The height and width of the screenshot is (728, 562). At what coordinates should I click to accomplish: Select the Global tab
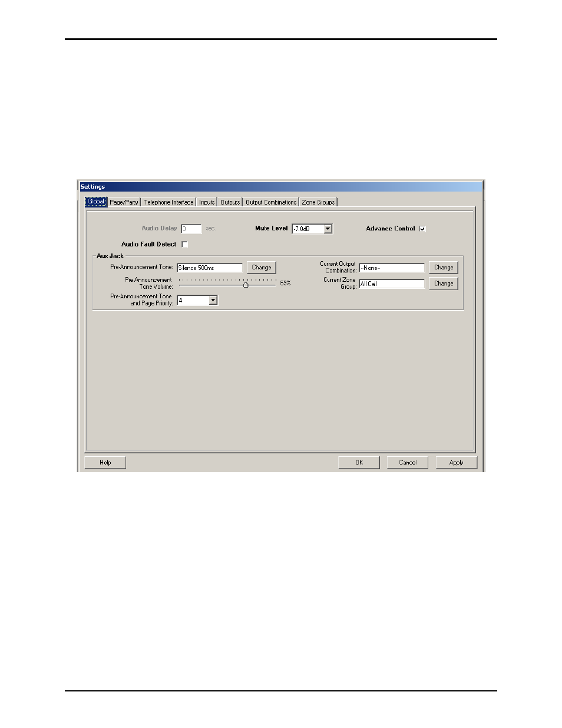pyautogui.click(x=96, y=202)
